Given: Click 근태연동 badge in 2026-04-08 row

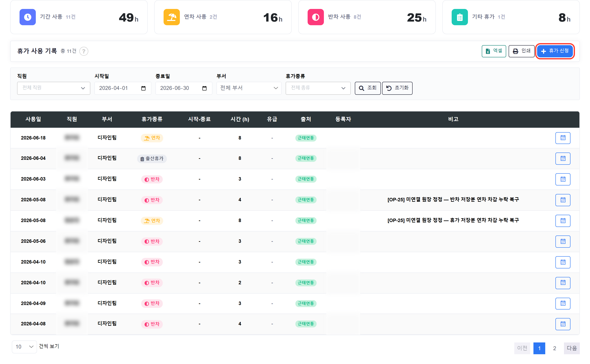Looking at the screenshot, I should point(306,324).
